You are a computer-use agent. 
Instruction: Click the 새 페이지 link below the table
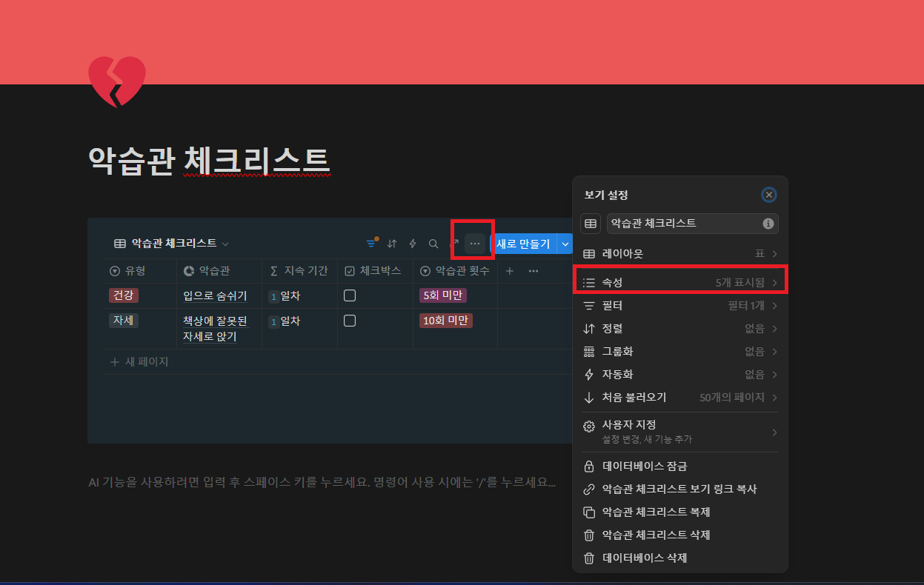pos(146,361)
